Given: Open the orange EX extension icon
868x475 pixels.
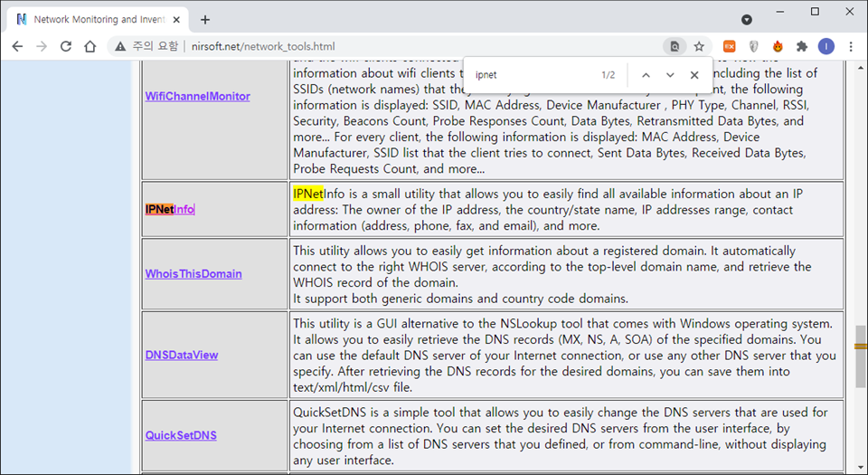Looking at the screenshot, I should pyautogui.click(x=730, y=46).
